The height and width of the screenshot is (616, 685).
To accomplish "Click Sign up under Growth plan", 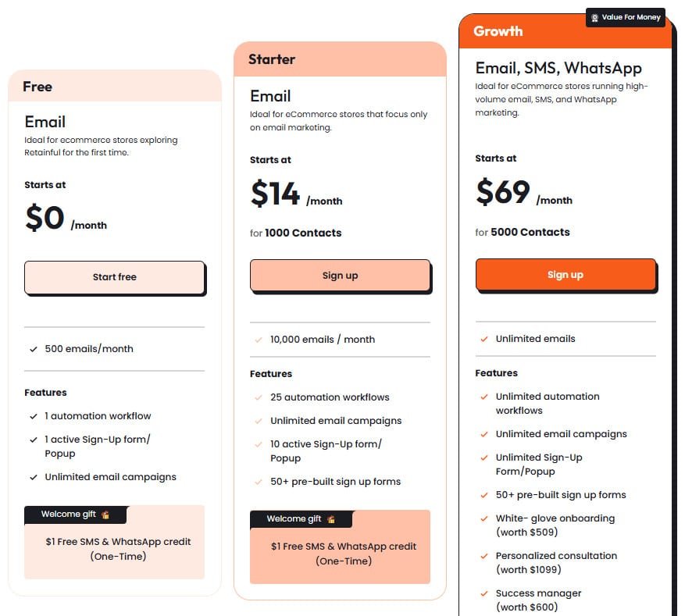I will pyautogui.click(x=565, y=275).
